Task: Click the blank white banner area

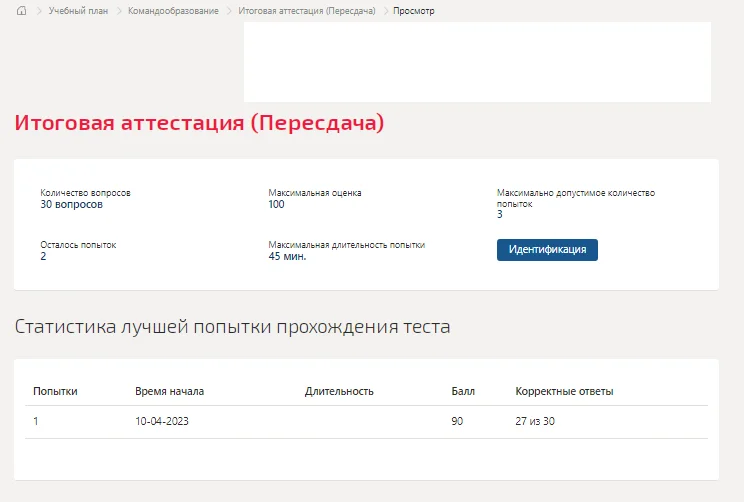Action: (x=477, y=62)
